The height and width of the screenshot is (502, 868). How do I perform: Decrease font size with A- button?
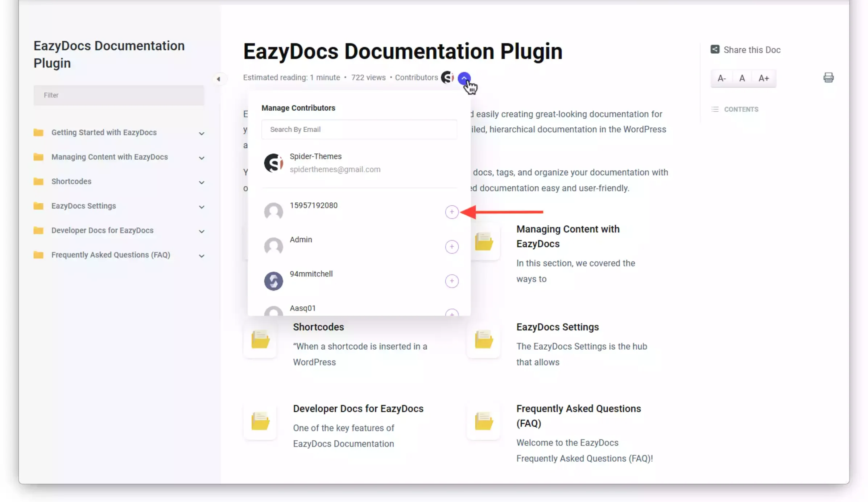pos(722,78)
